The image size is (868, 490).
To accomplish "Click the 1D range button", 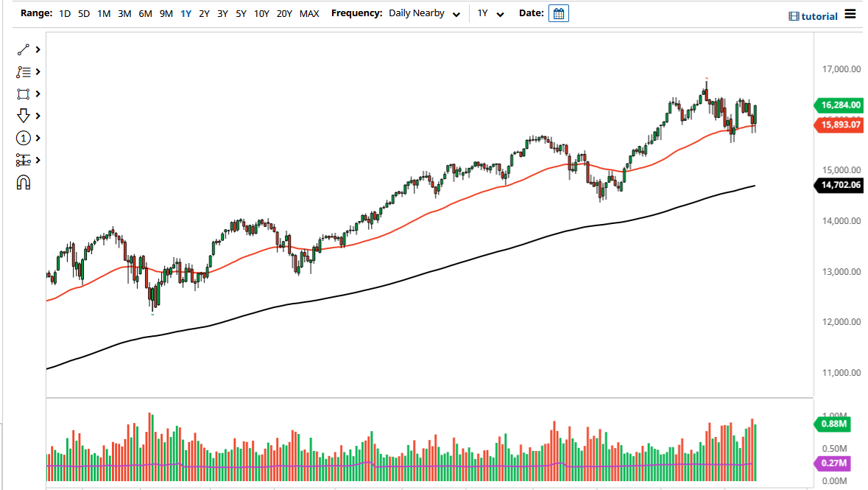I will point(64,13).
